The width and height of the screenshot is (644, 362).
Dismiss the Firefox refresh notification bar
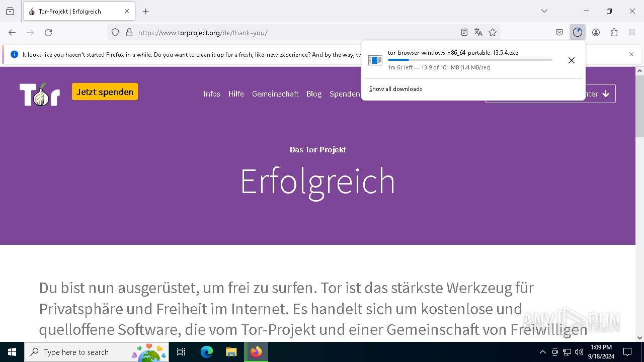coord(631,54)
